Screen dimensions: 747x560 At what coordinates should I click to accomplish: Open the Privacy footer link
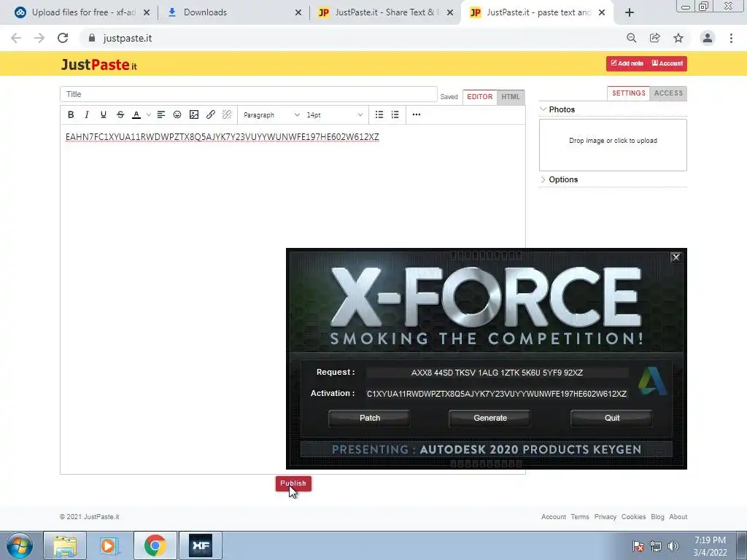pyautogui.click(x=605, y=517)
